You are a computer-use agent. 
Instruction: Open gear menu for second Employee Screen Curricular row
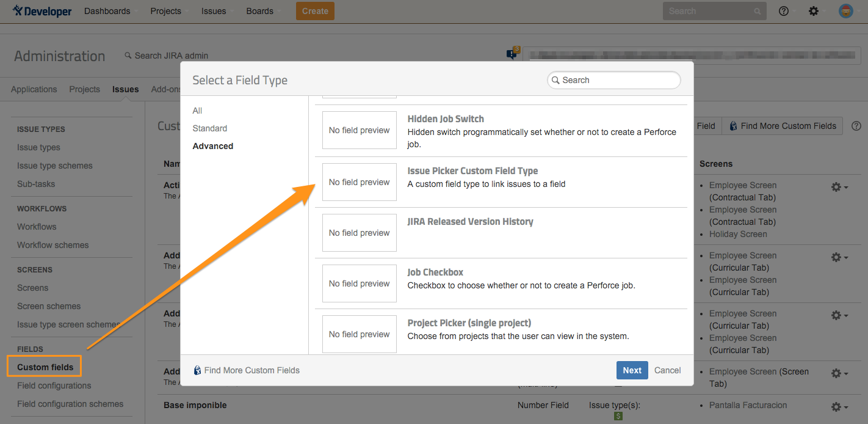840,257
